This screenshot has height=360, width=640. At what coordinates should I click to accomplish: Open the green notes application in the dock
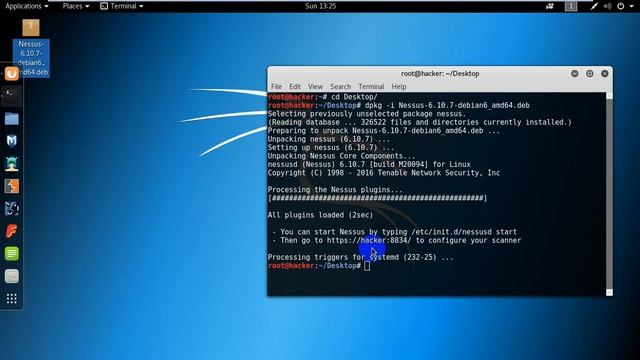tap(11, 253)
